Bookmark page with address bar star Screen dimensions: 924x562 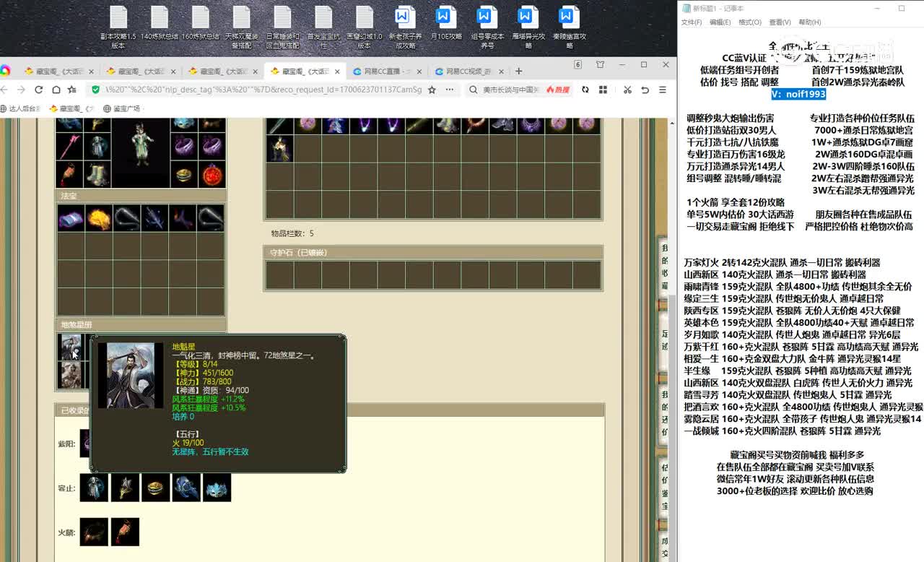click(432, 90)
